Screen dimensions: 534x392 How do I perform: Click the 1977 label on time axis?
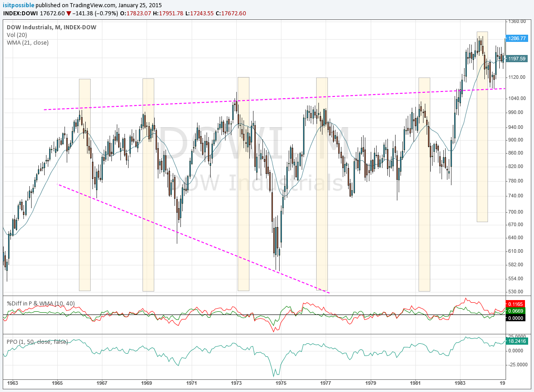point(326,383)
